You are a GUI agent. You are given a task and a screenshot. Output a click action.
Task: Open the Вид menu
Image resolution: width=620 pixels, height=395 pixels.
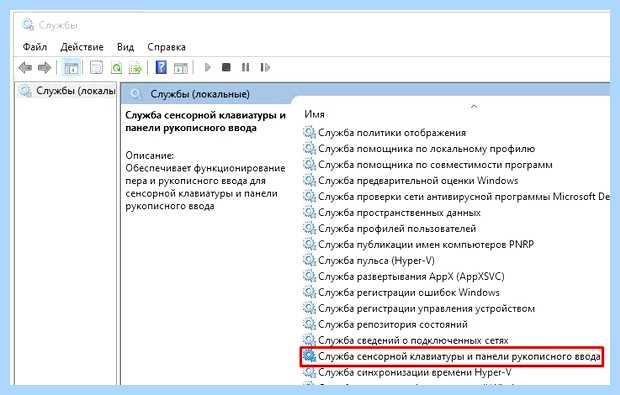(x=125, y=47)
